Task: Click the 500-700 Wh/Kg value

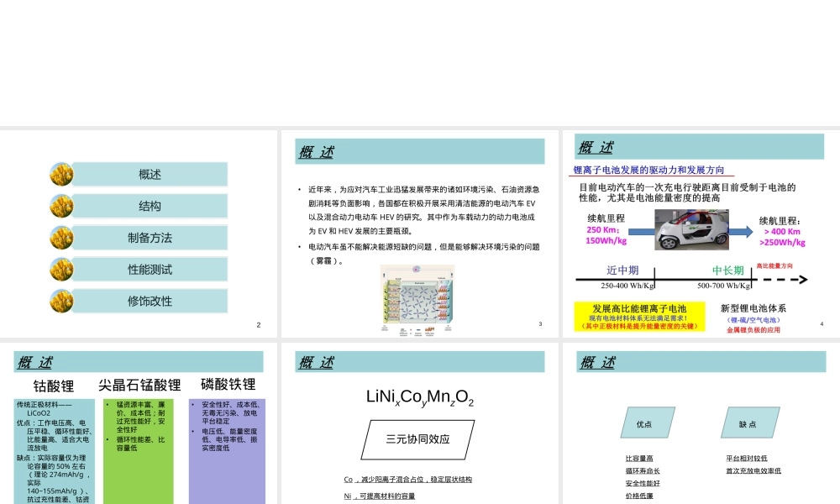Action: click(x=724, y=286)
